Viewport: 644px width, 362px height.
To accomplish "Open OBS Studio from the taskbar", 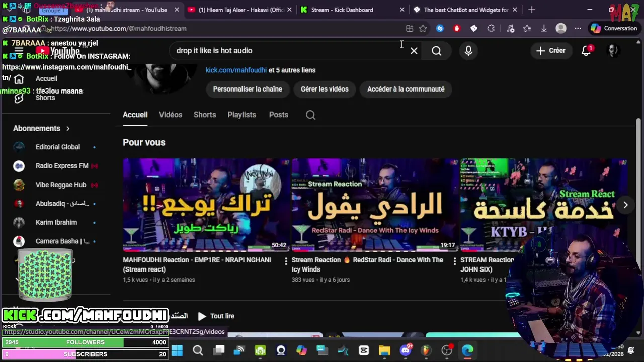I will coord(447,350).
